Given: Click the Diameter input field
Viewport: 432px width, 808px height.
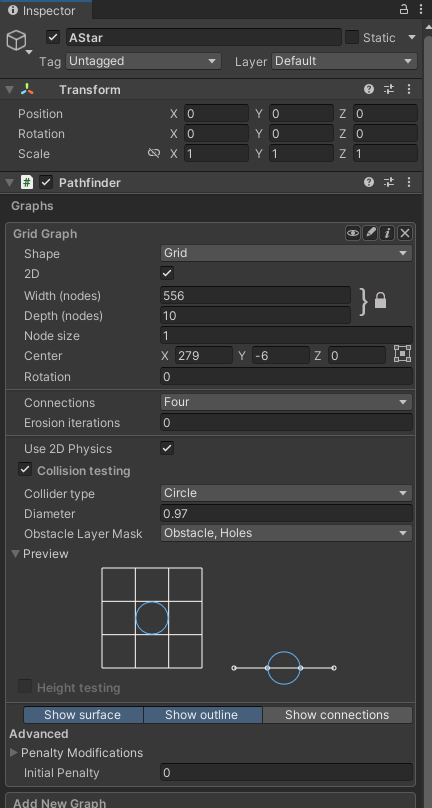Looking at the screenshot, I should (x=286, y=513).
